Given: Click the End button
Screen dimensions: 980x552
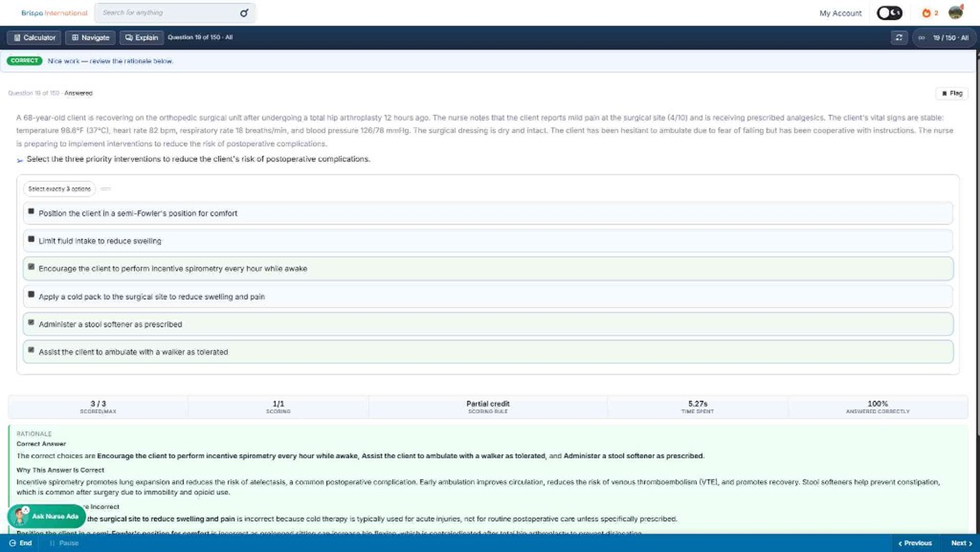Looking at the screenshot, I should click(21, 543).
